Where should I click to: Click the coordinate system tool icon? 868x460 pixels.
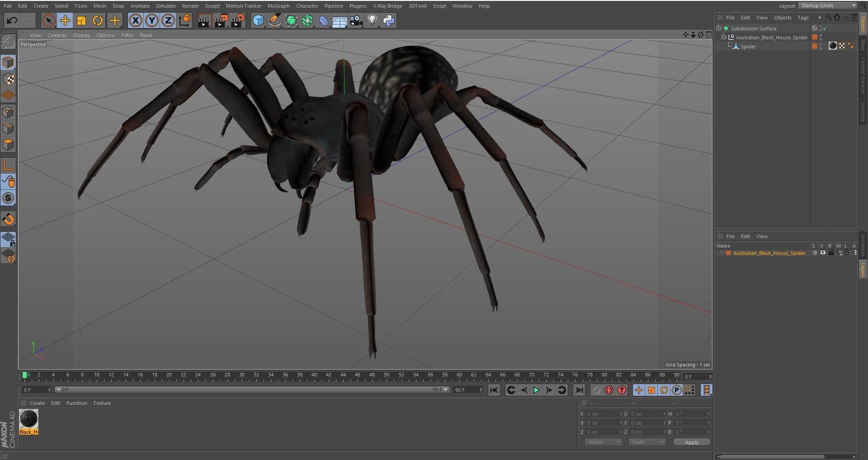click(x=185, y=20)
